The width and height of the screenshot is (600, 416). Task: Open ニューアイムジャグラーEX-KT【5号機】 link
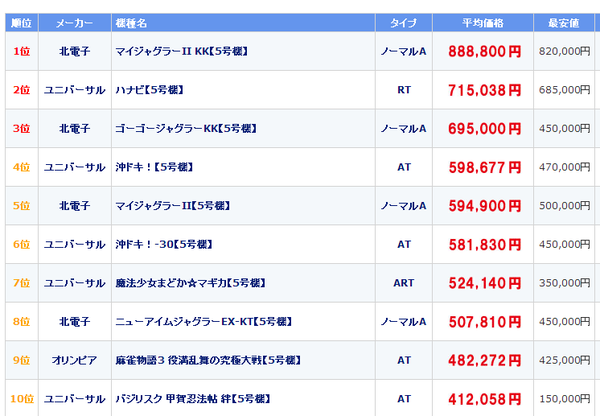[204, 321]
